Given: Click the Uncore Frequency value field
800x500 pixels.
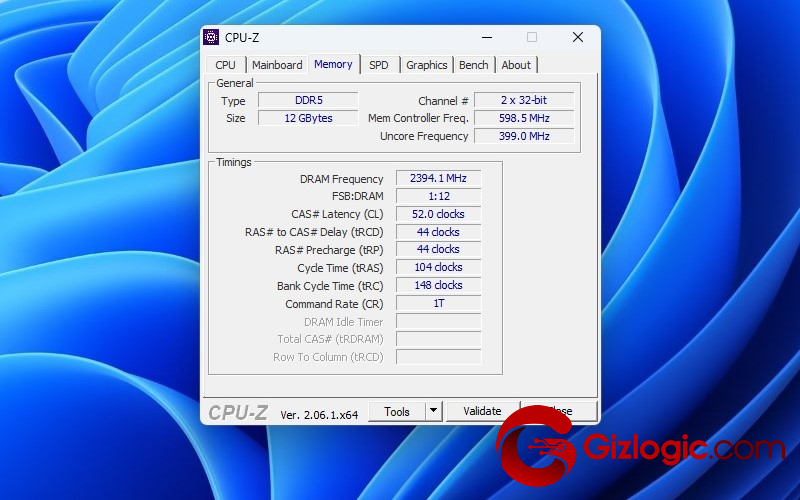Looking at the screenshot, I should (524, 136).
